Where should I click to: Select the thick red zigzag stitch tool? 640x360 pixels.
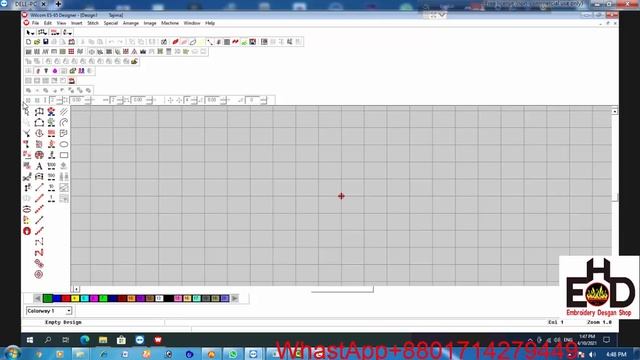tap(39, 253)
